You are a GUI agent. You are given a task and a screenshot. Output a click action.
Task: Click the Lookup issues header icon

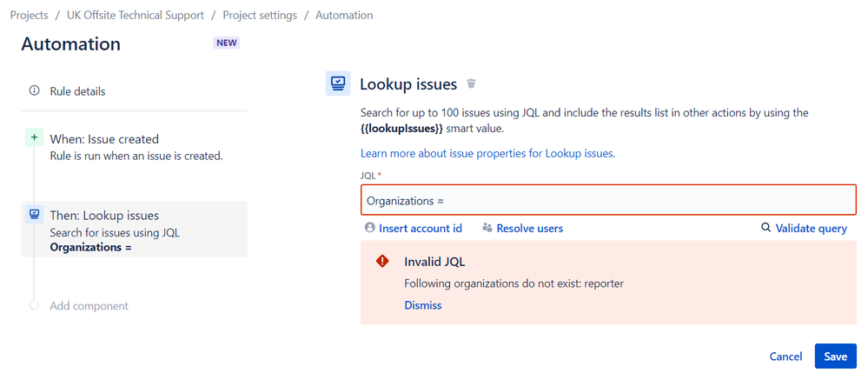pos(338,83)
